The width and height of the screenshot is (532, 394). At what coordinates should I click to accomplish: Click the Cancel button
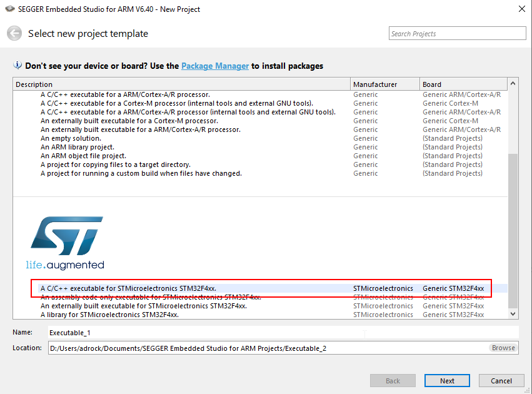(501, 380)
